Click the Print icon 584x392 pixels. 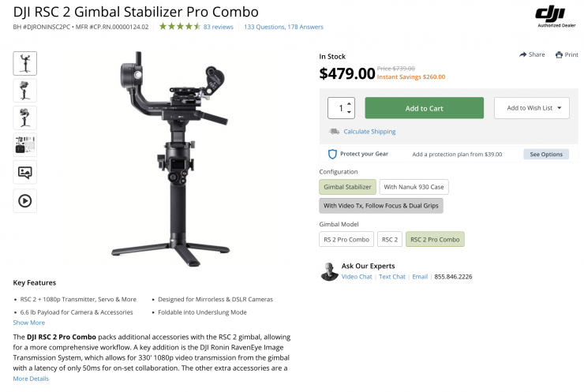tap(559, 54)
